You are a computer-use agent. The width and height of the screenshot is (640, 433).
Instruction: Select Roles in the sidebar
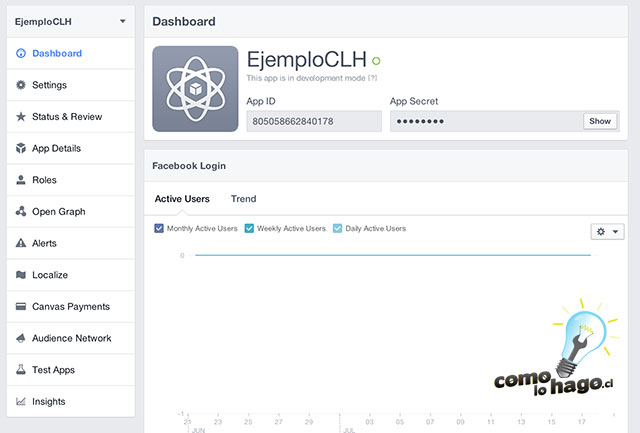pos(71,180)
